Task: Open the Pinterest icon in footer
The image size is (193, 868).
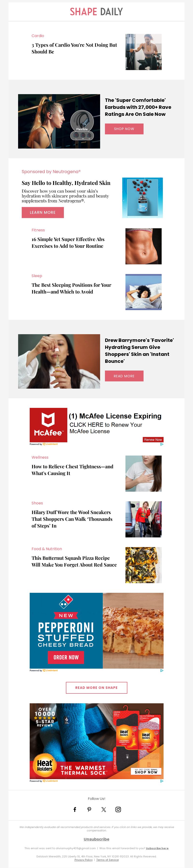Action: tap(89, 809)
